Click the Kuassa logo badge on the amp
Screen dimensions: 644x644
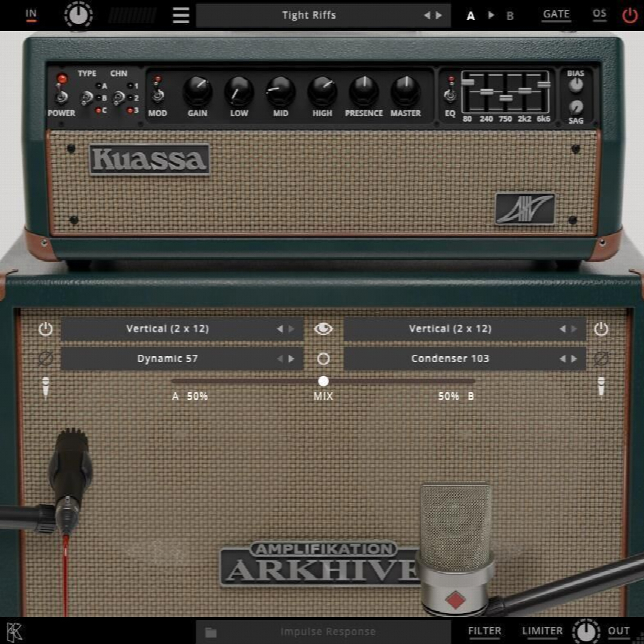(x=149, y=159)
